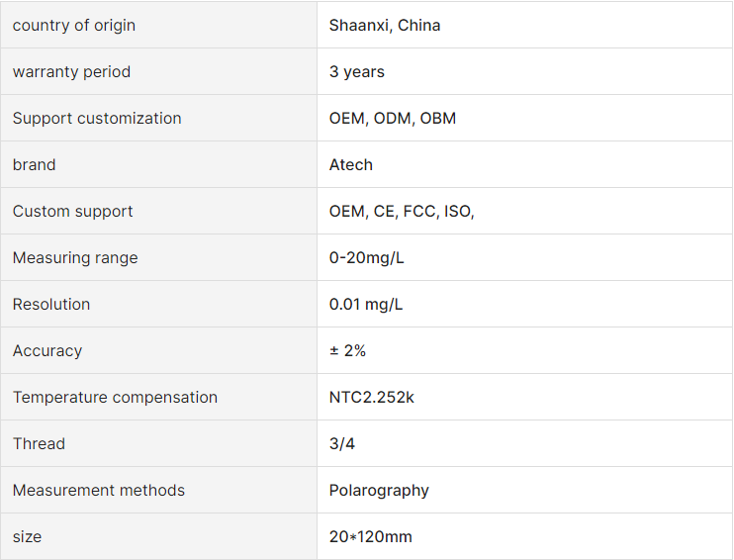
Task: Click the 'Temperature compensation' label
Action: click(115, 397)
